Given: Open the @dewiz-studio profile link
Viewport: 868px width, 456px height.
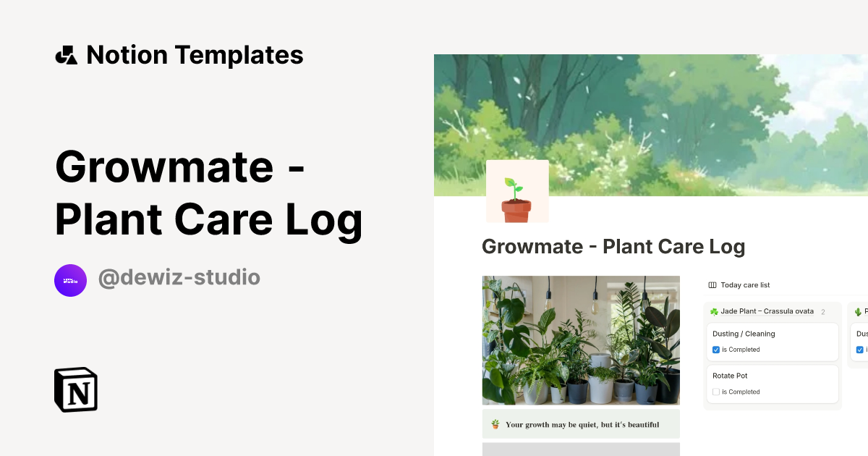Looking at the screenshot, I should point(179,277).
